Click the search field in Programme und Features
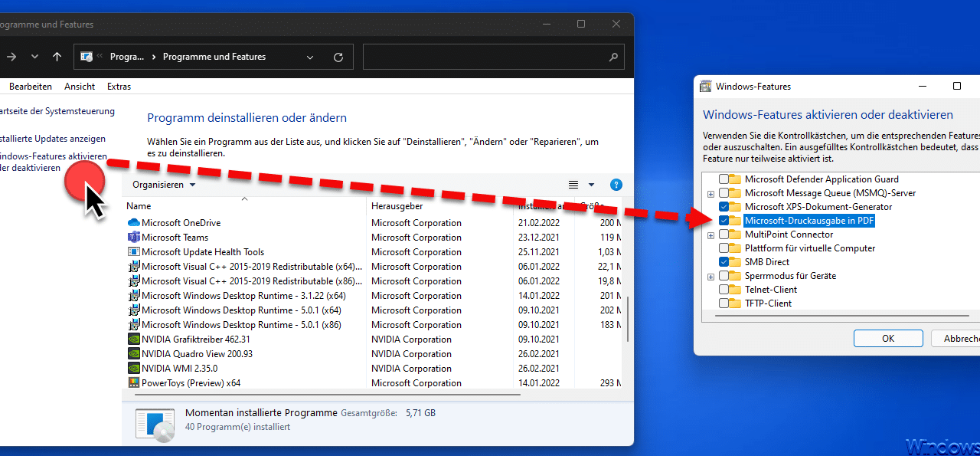 tap(493, 57)
